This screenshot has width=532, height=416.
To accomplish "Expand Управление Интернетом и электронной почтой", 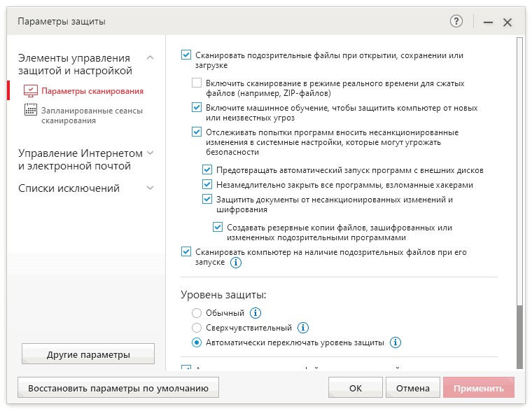I will pos(150,153).
